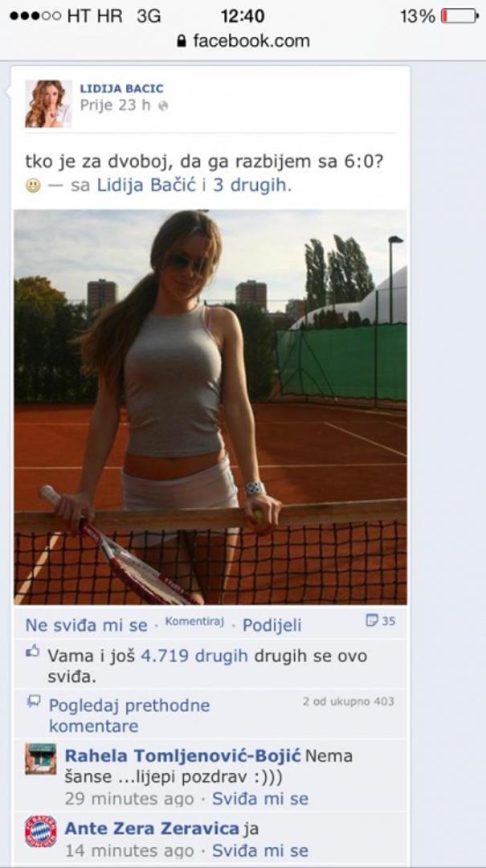Tap Podijeli to share the post
This screenshot has width=486, height=868.
click(x=272, y=625)
